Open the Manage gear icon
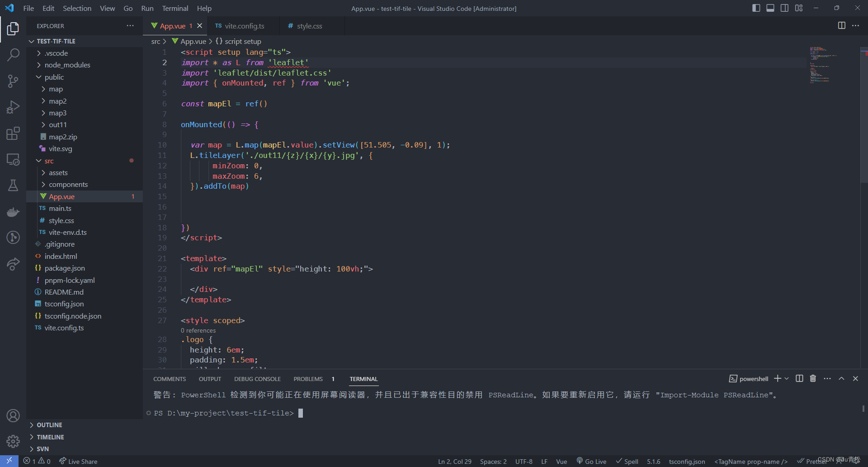The width and height of the screenshot is (868, 467). click(13, 441)
